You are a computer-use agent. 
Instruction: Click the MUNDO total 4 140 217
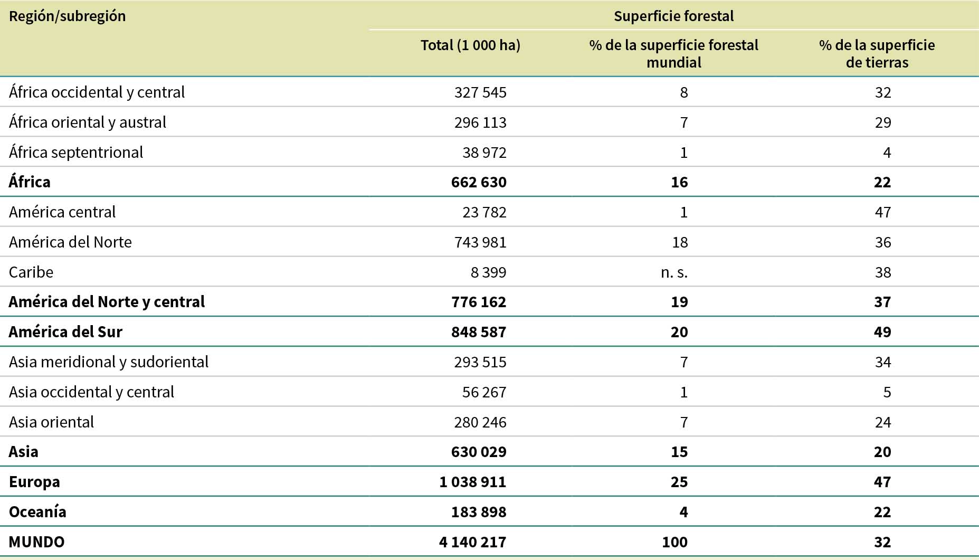(472, 542)
